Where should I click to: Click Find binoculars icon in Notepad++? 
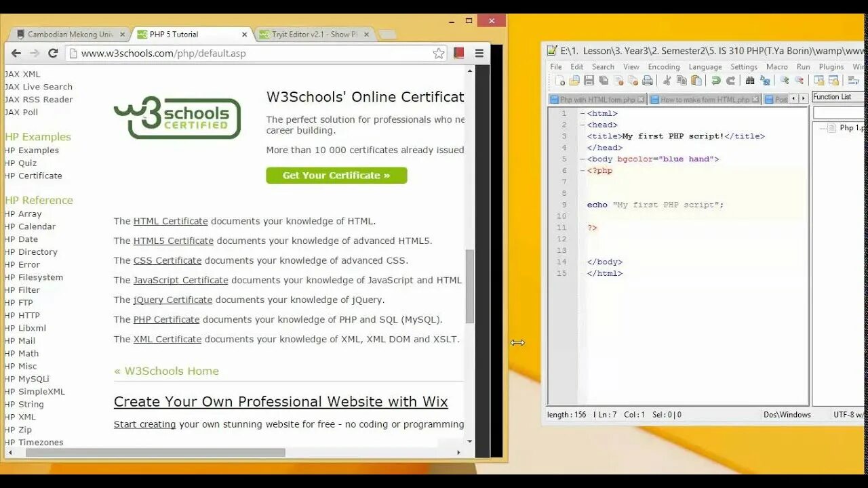pyautogui.click(x=750, y=81)
